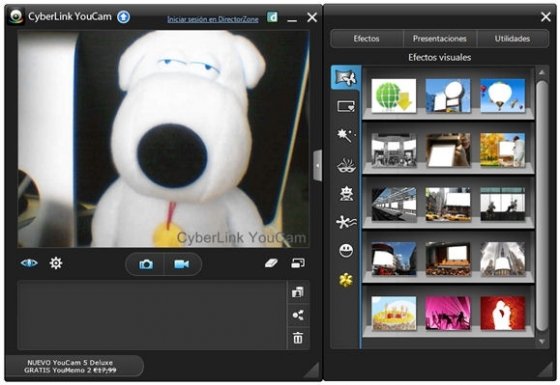Viewport: 560px width, 385px height.
Task: Apply the pink dancing silhouettes scene thumbnail
Action: click(x=448, y=313)
